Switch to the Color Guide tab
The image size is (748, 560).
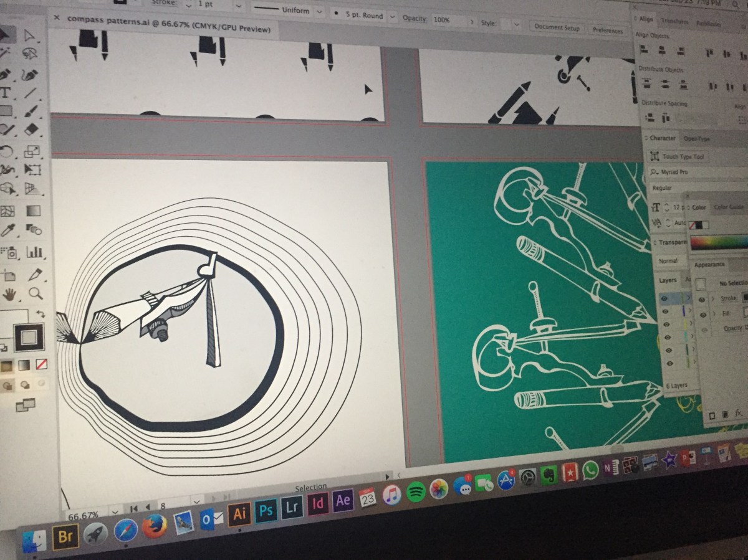(729, 207)
